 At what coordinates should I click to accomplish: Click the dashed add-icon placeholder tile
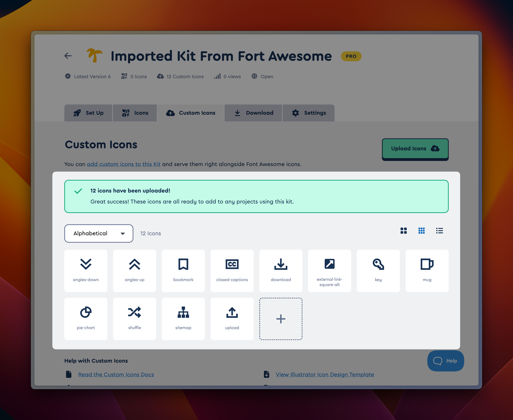281,319
